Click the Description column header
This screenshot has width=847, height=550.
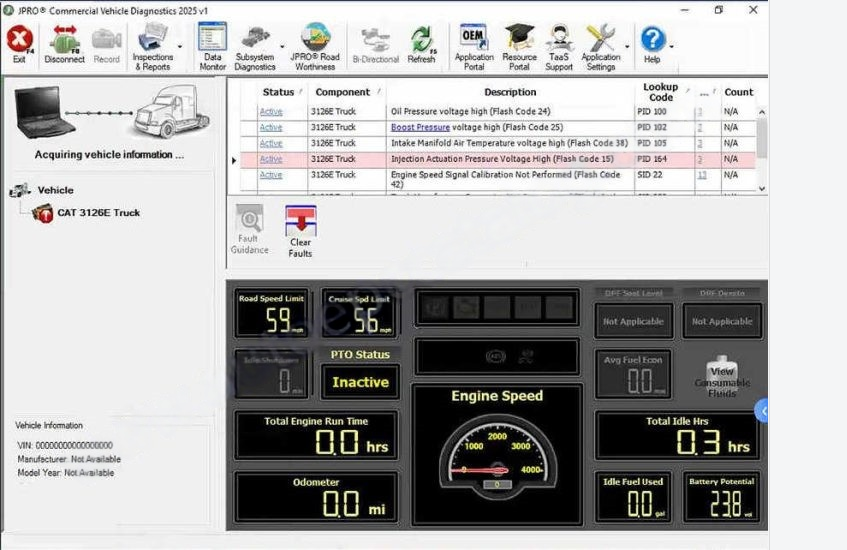pos(510,92)
